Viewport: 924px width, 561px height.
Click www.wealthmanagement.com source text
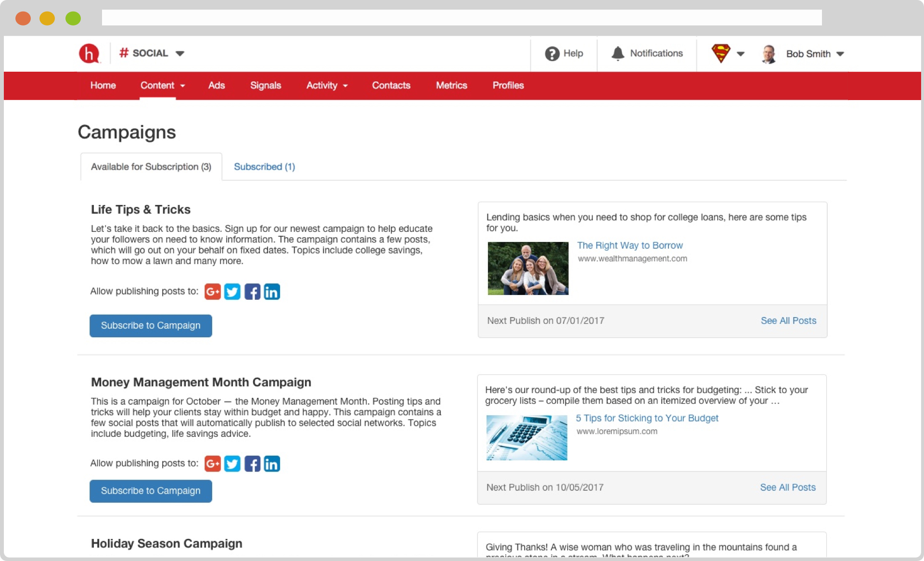click(x=632, y=259)
